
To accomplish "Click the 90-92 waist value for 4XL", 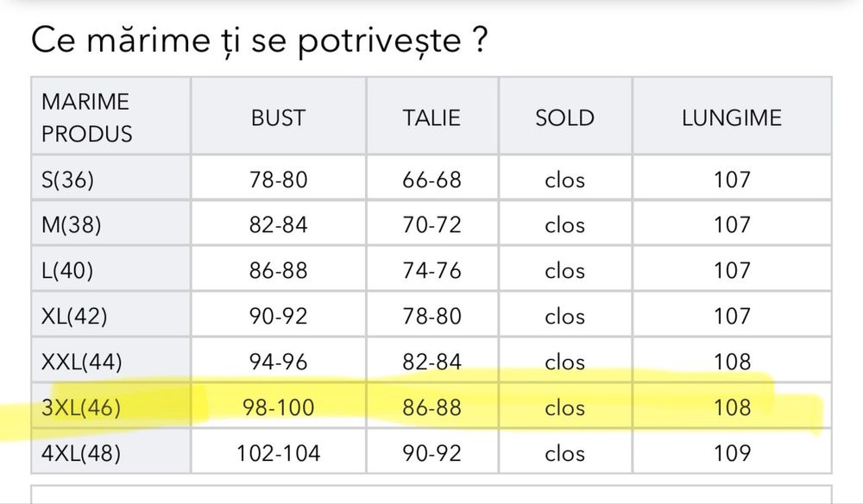I will (x=431, y=452).
